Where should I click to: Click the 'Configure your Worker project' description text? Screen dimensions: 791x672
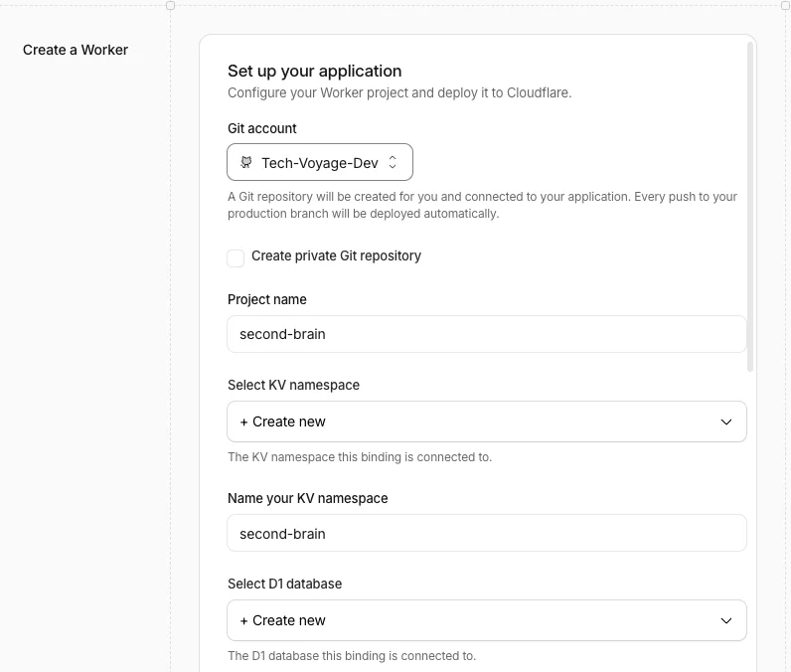pos(399,92)
